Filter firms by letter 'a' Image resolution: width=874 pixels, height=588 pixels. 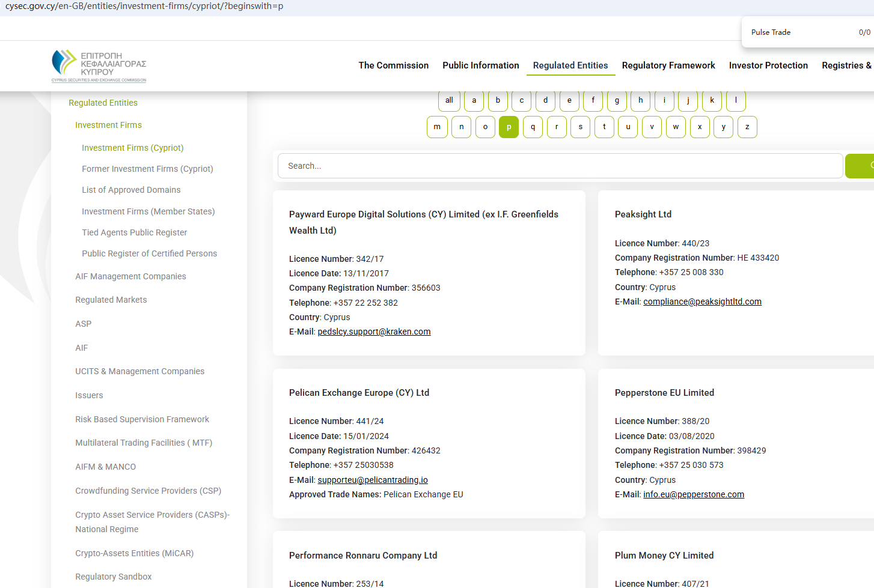pos(474,101)
